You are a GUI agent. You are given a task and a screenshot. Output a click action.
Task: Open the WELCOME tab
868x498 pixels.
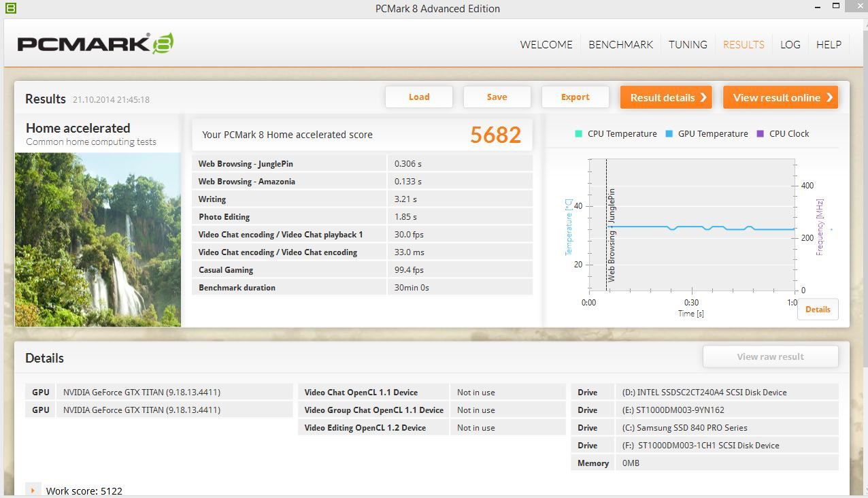tap(546, 44)
